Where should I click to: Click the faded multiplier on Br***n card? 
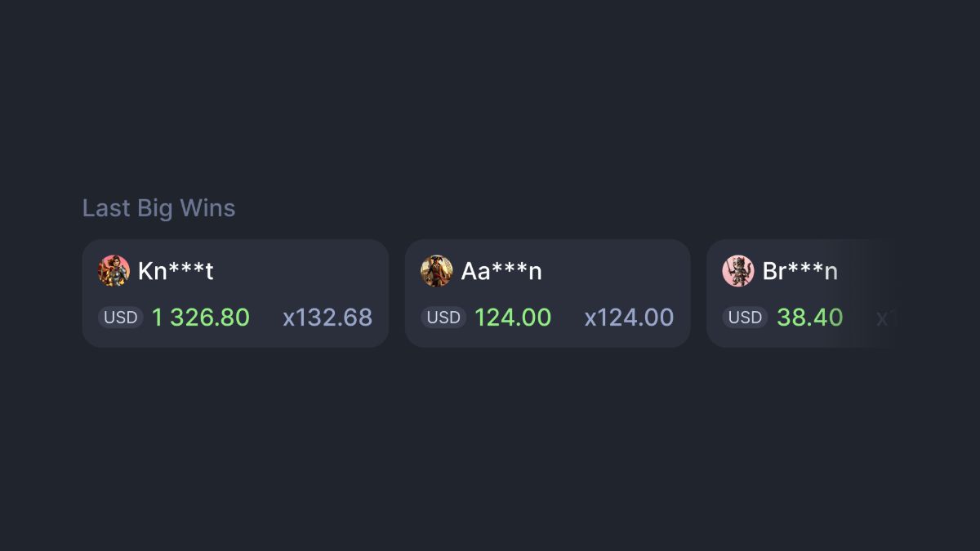pos(884,318)
